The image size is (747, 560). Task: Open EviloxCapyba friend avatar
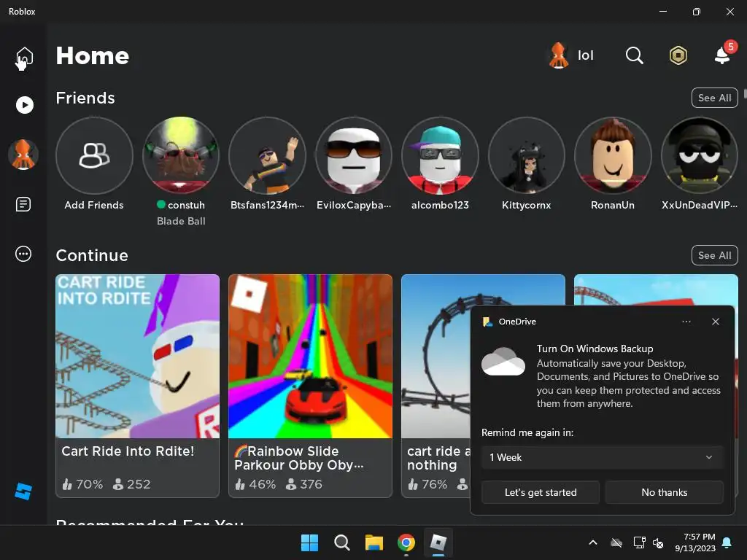[354, 156]
